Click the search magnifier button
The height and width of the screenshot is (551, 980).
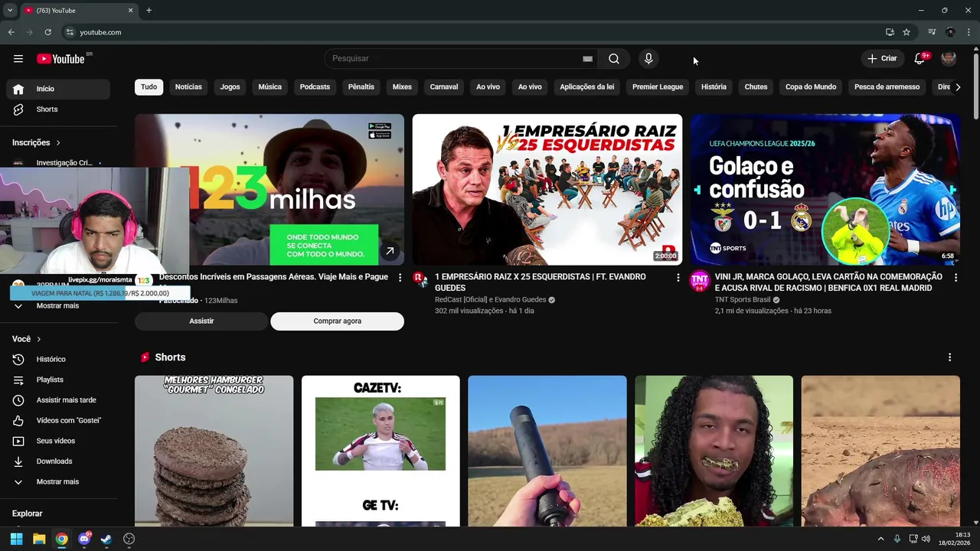pos(614,59)
